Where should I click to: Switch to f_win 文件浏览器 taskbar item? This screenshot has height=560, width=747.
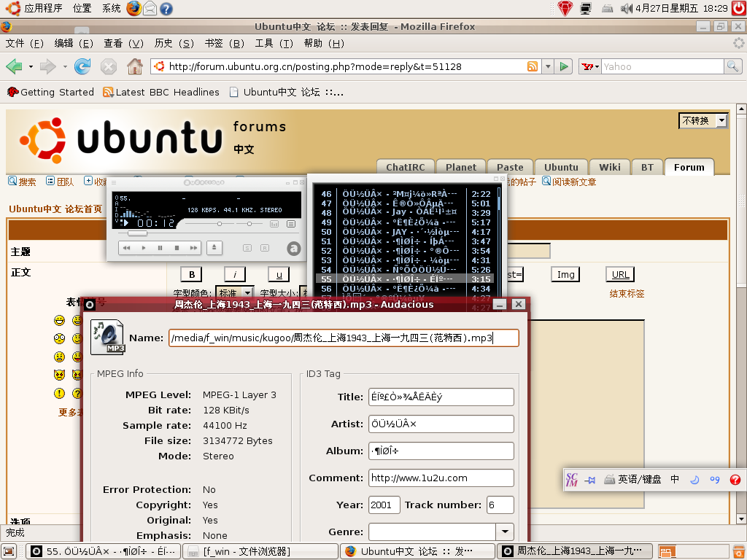click(260, 551)
